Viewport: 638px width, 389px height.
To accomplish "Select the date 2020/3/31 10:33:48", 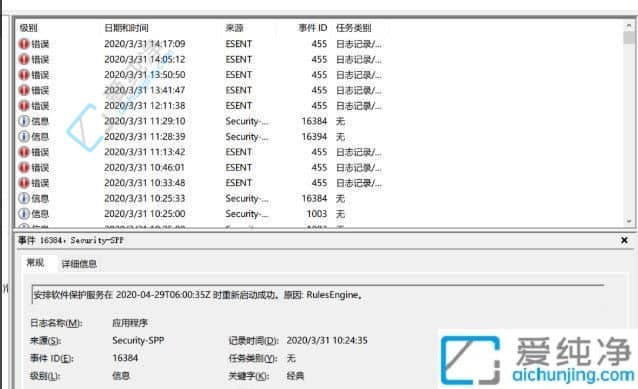I will tap(144, 183).
